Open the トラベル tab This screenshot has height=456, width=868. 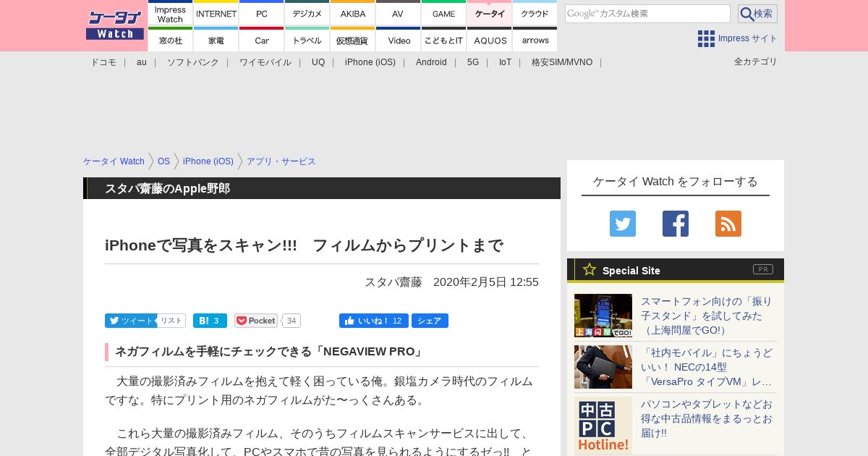(x=307, y=40)
